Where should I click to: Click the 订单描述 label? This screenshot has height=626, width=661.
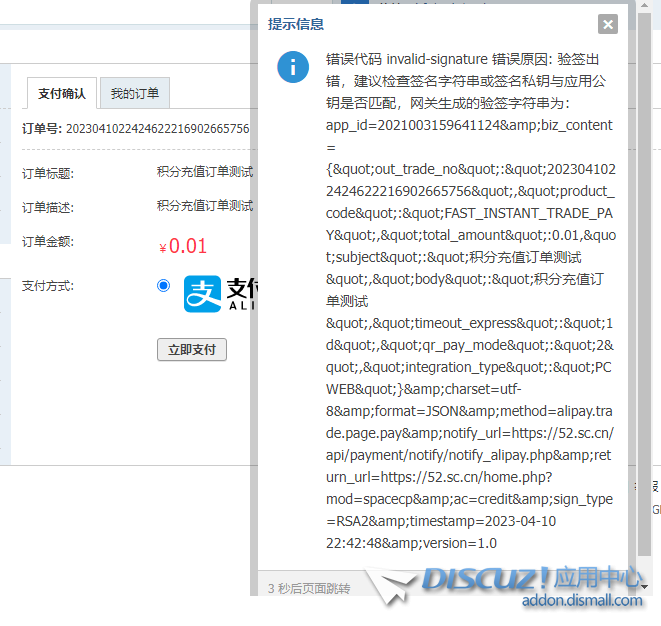(x=48, y=207)
